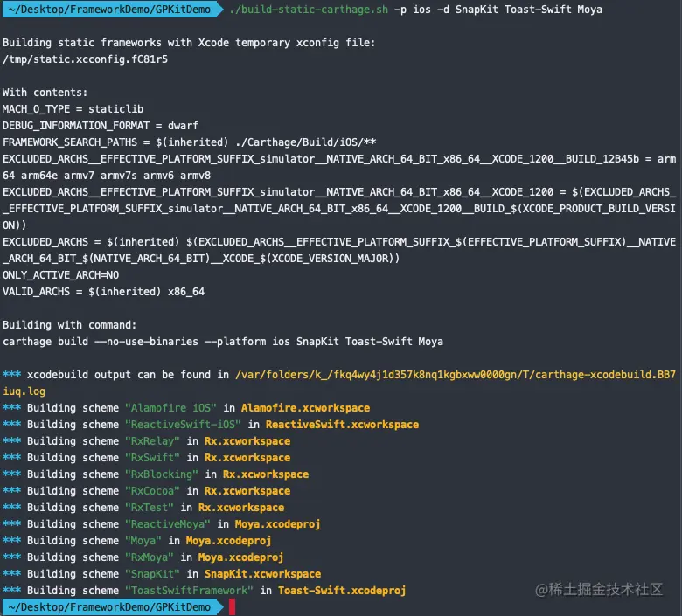The image size is (682, 616).
Task: Click Rx.xcworkspace on the RxTest line
Action: 241,508
